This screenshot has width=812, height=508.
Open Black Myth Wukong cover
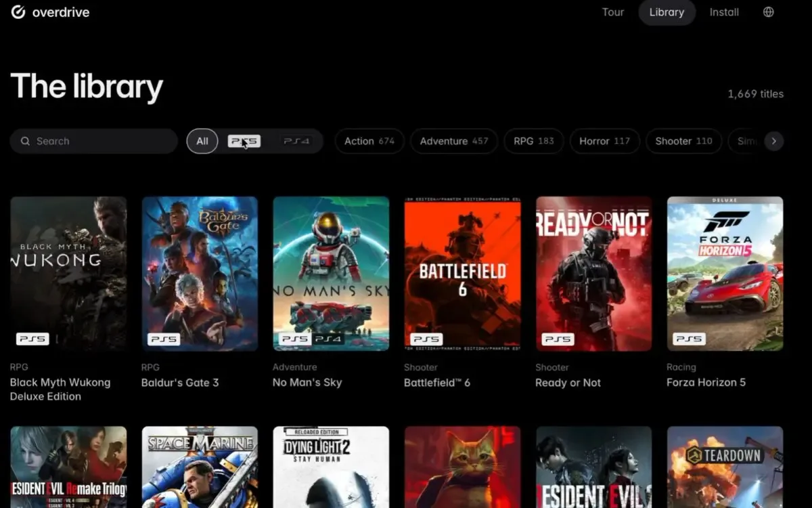pos(68,274)
